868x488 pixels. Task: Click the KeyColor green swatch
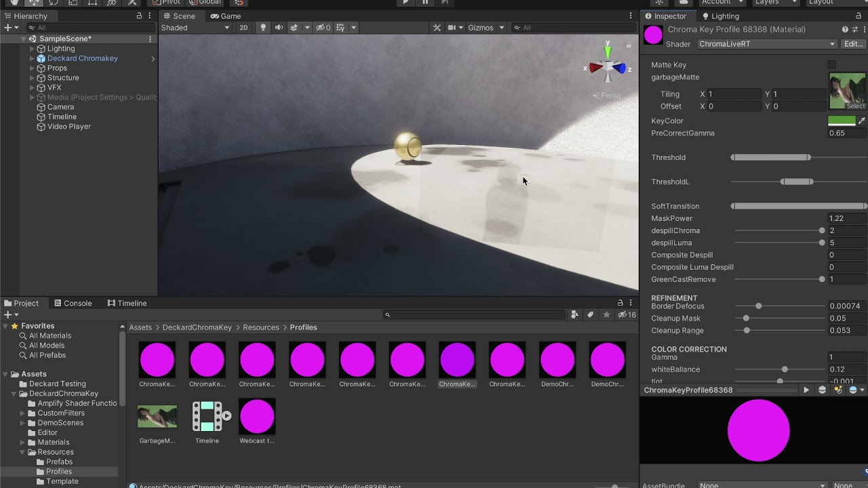(x=842, y=121)
